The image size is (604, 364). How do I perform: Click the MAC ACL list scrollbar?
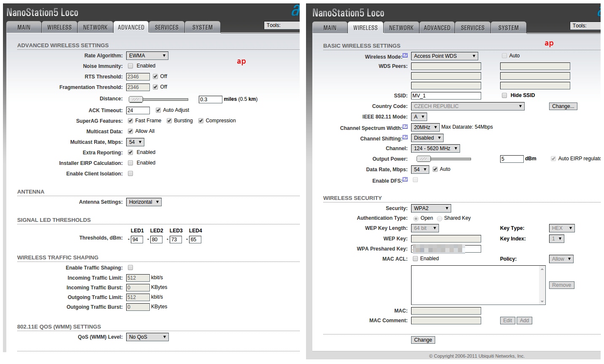click(542, 285)
